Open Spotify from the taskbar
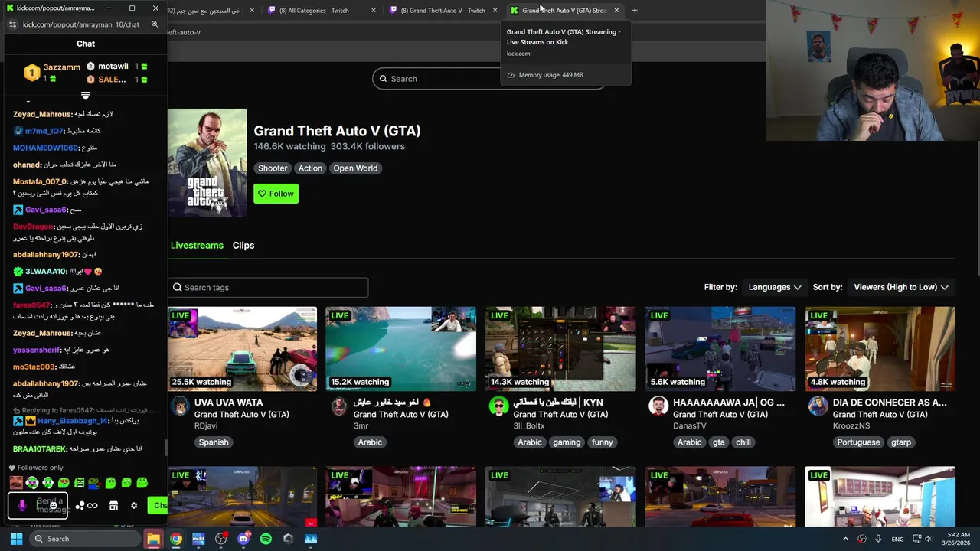Image resolution: width=980 pixels, height=551 pixels. [266, 539]
